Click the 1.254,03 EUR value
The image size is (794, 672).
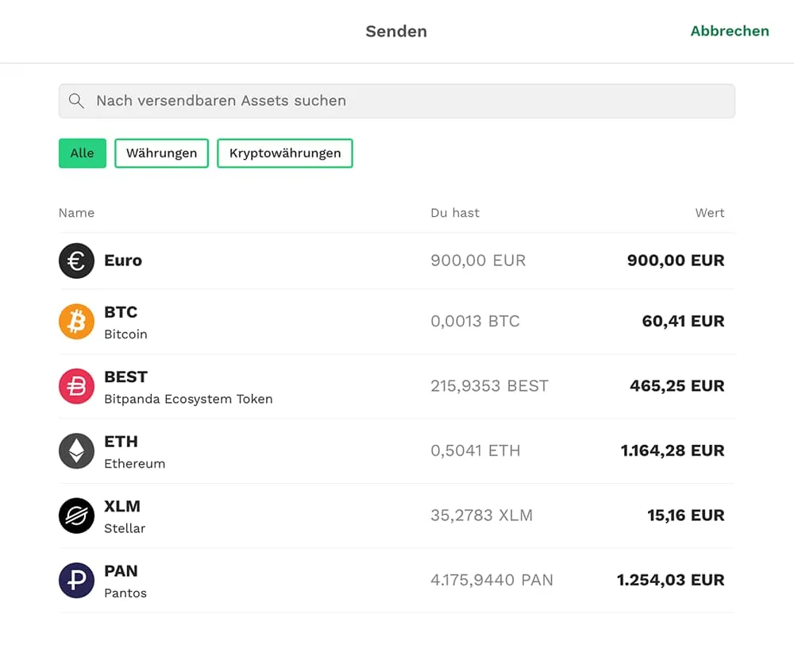[670, 580]
